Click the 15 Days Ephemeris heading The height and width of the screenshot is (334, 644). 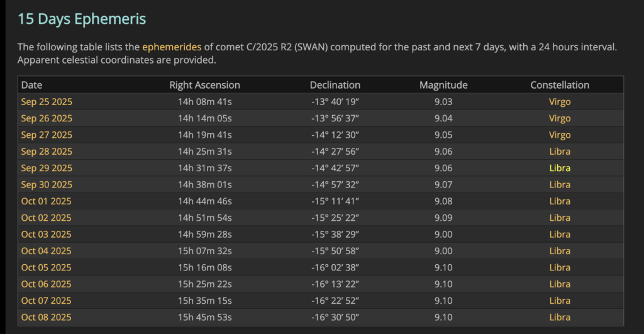[82, 19]
